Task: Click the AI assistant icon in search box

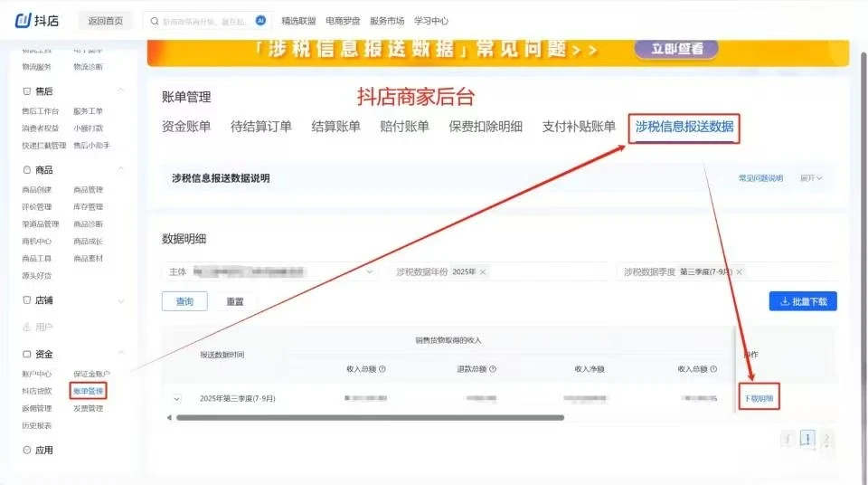Action: pos(260,20)
